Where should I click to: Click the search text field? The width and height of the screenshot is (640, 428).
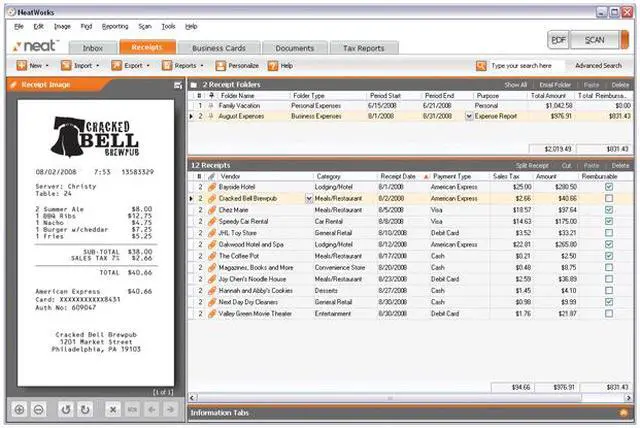point(527,66)
